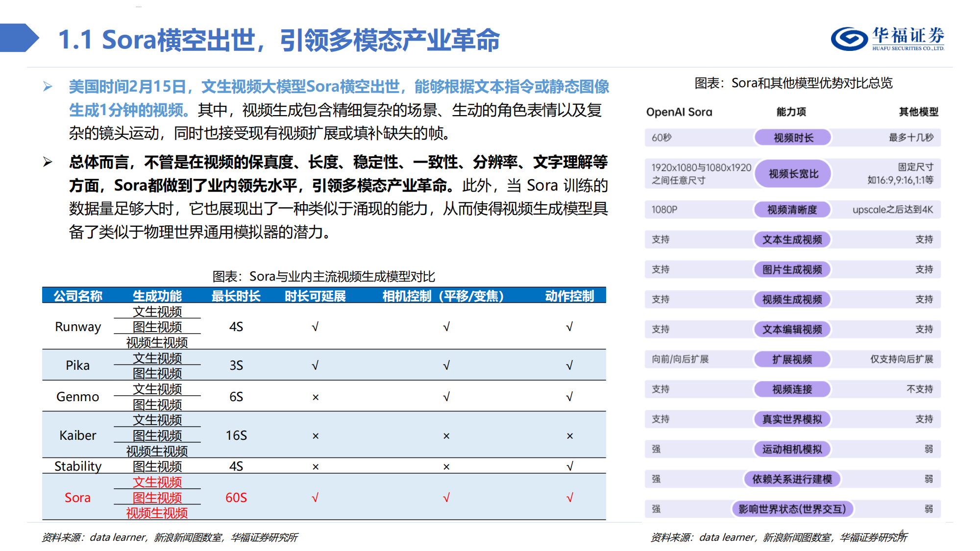980x551 pixels.
Task: Click the red '60S' duration cell
Action: [236, 498]
